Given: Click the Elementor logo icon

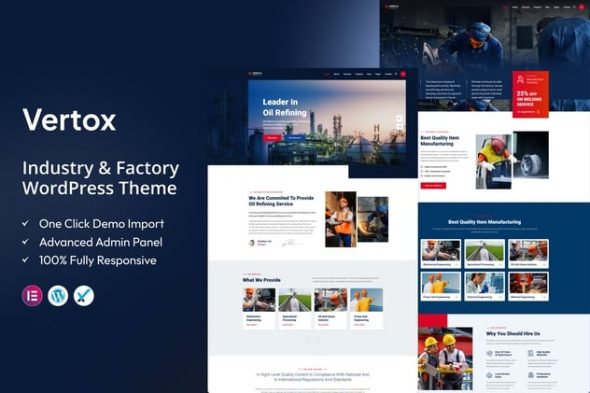Looking at the screenshot, I should (x=32, y=296).
